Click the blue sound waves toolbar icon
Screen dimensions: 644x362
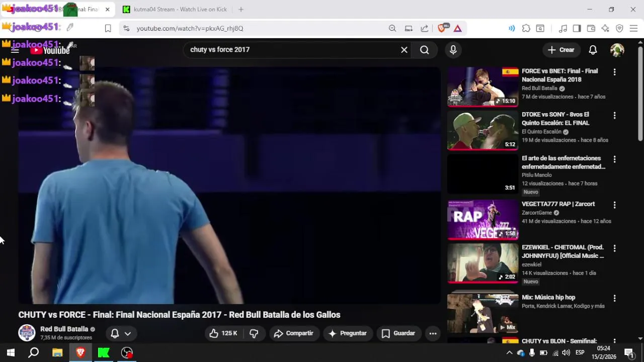point(512,29)
